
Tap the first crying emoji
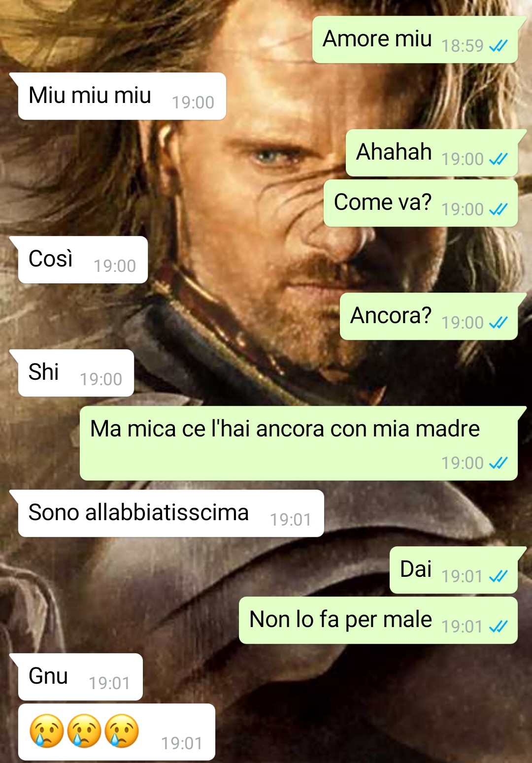click(x=47, y=731)
